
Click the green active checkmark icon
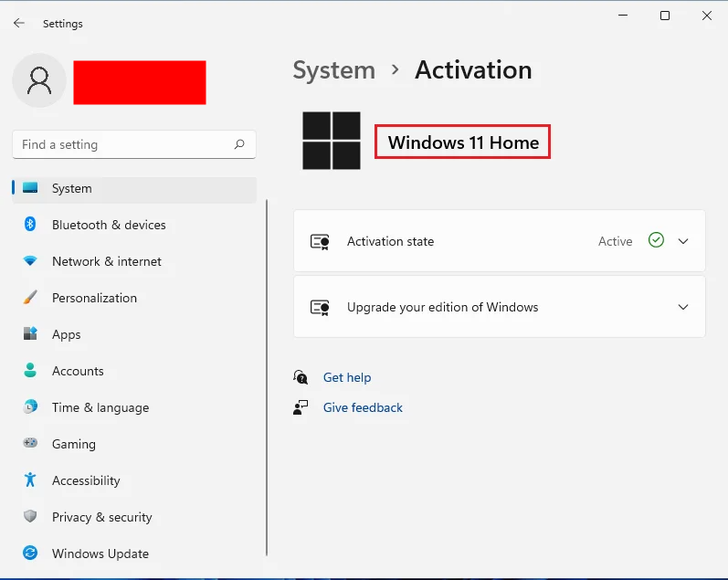click(656, 240)
